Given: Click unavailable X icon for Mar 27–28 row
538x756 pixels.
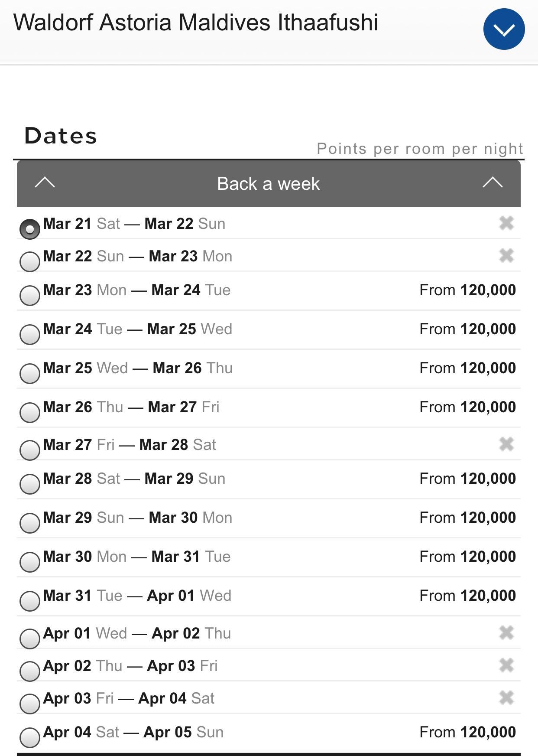Looking at the screenshot, I should tap(506, 444).
